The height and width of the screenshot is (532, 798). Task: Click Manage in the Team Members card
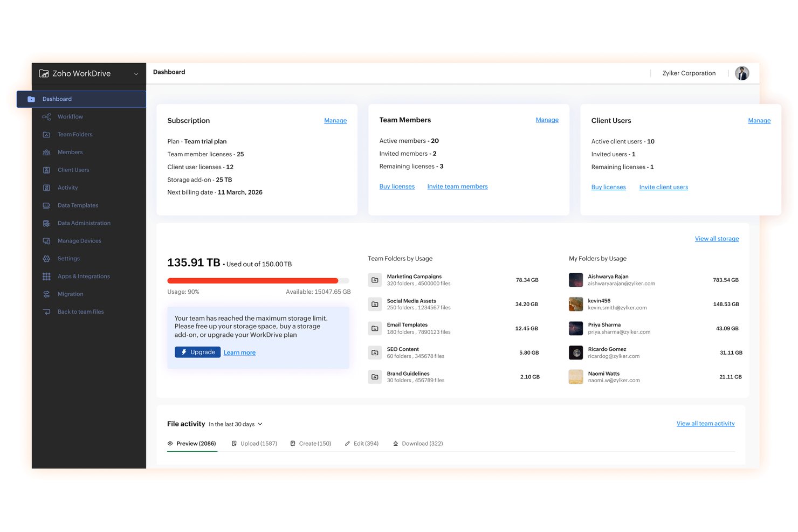point(547,120)
